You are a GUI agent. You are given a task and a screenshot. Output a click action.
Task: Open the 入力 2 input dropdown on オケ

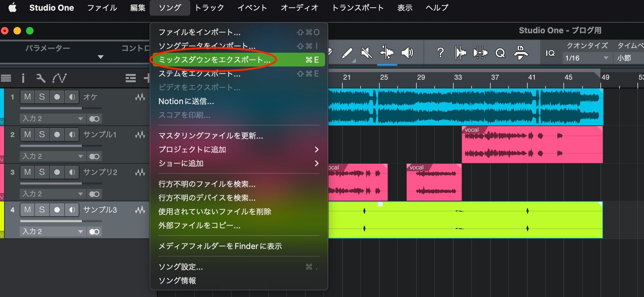click(52, 118)
